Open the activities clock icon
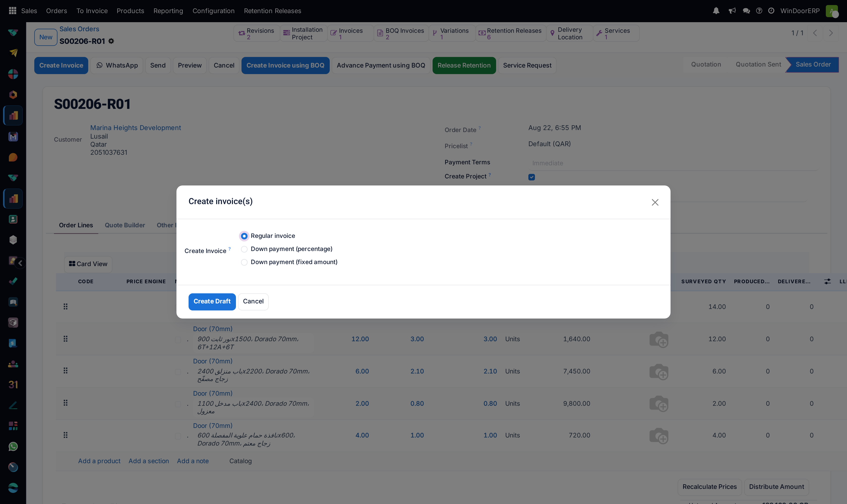Image resolution: width=847 pixels, height=504 pixels. tap(771, 11)
